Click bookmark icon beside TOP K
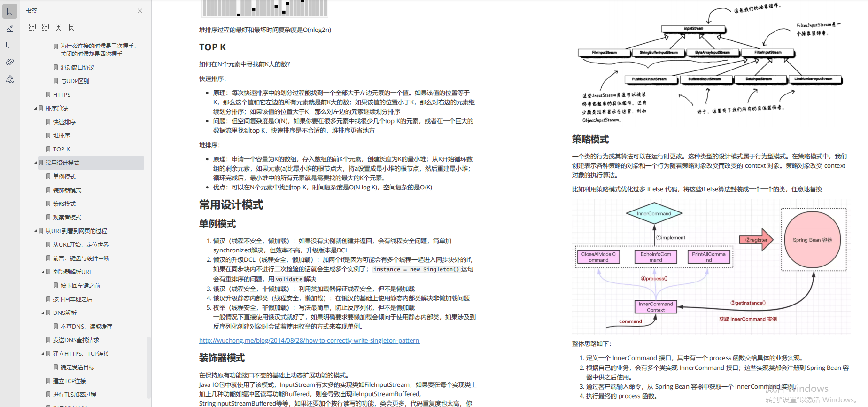Screen dimensions: 868x407 tap(48, 149)
